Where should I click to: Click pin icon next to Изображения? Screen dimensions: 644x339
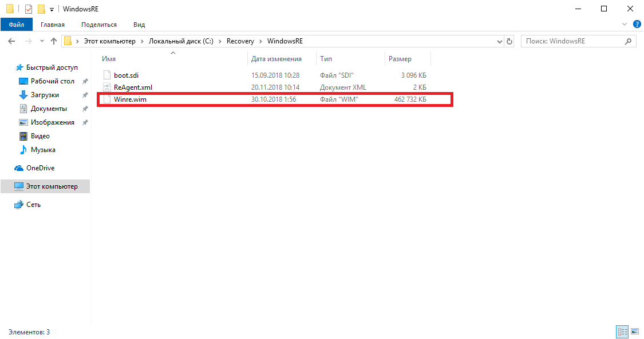click(x=85, y=122)
